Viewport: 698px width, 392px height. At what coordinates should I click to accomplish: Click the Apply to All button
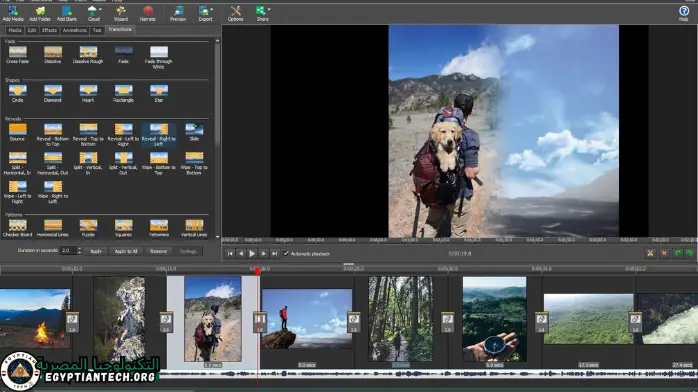[126, 251]
